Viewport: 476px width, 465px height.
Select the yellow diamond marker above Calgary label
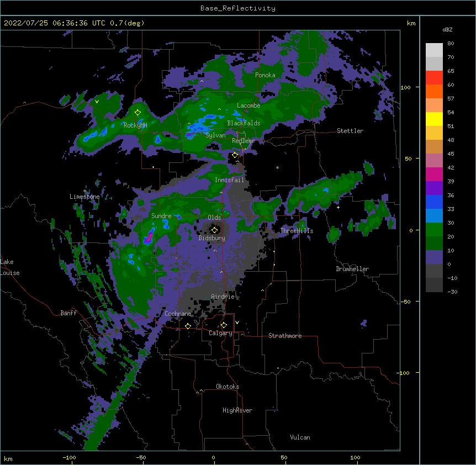(224, 325)
